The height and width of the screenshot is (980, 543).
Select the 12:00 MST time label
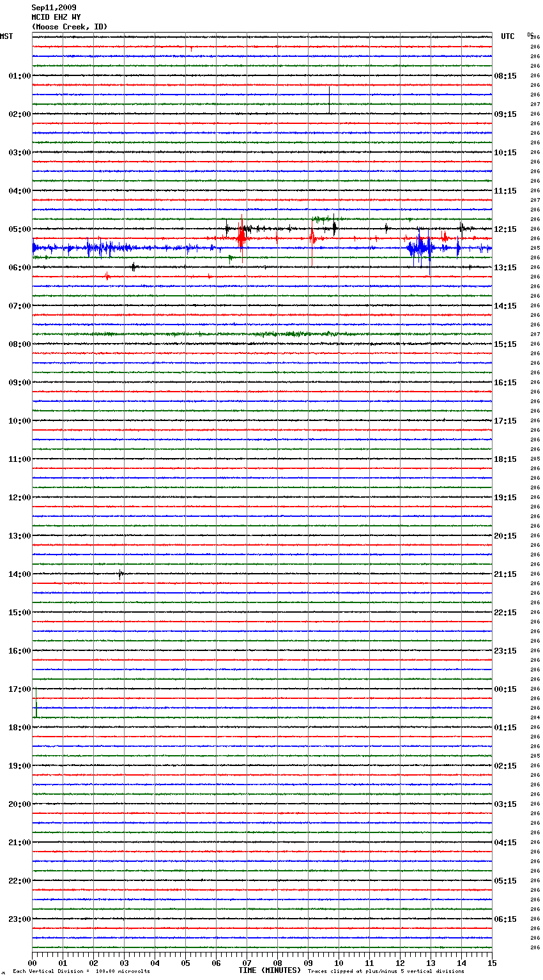click(20, 498)
